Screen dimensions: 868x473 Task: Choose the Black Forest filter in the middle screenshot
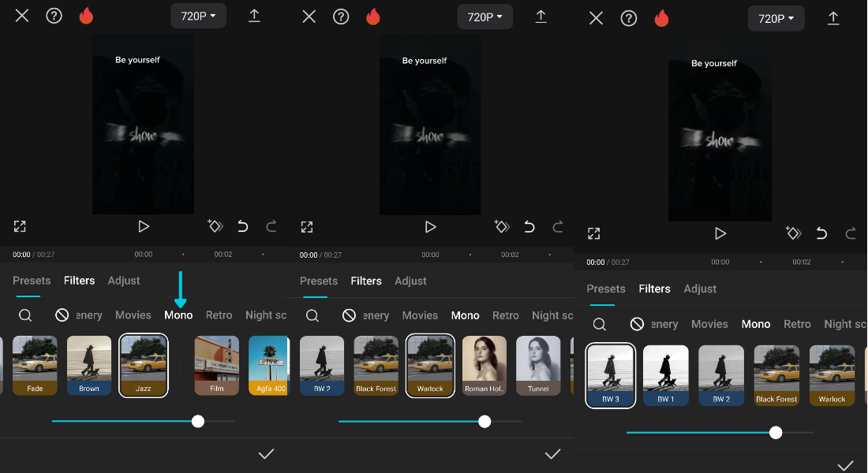click(376, 366)
